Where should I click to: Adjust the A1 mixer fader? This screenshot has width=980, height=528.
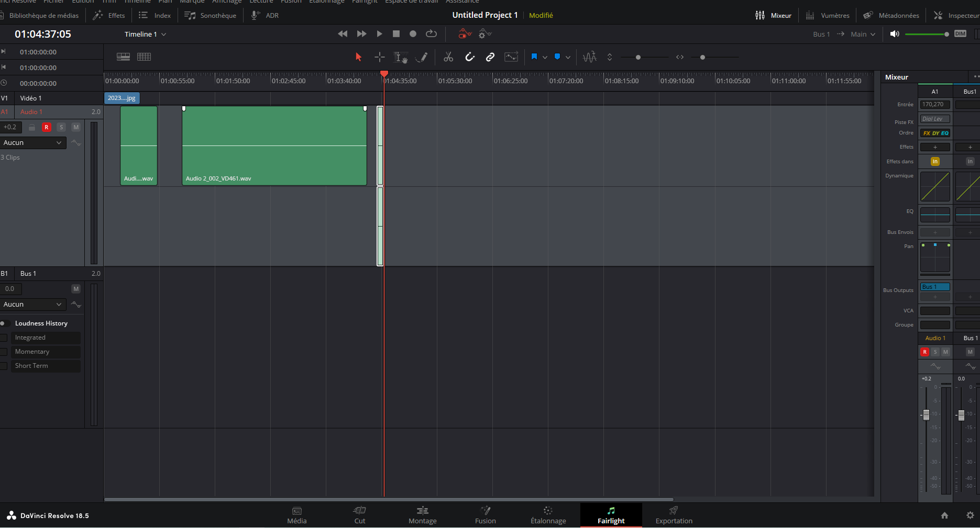(x=926, y=415)
